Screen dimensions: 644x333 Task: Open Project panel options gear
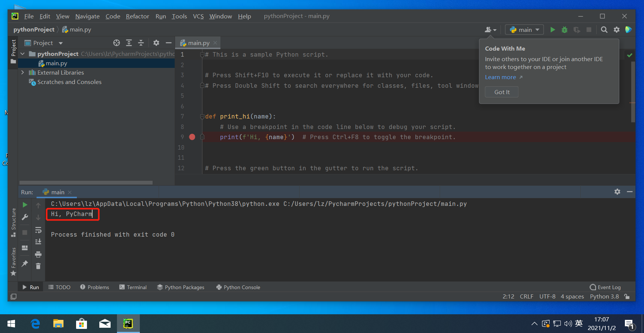[156, 43]
